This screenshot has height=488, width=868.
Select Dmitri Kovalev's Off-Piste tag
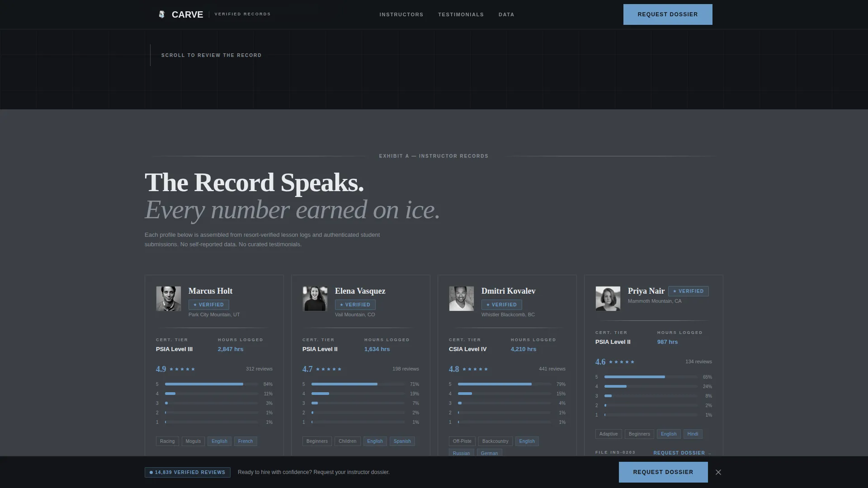coord(462,441)
